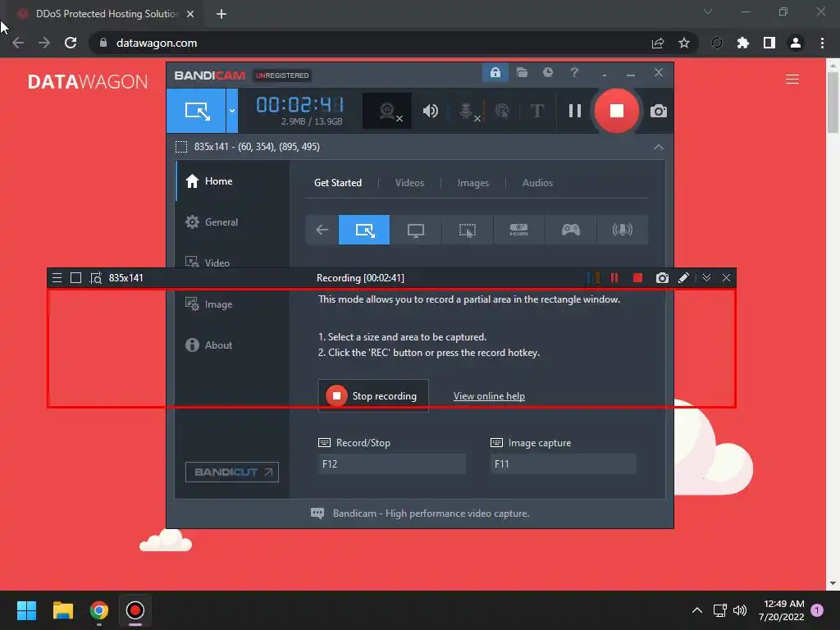
Task: Open new Chrome tab
Action: [x=221, y=14]
